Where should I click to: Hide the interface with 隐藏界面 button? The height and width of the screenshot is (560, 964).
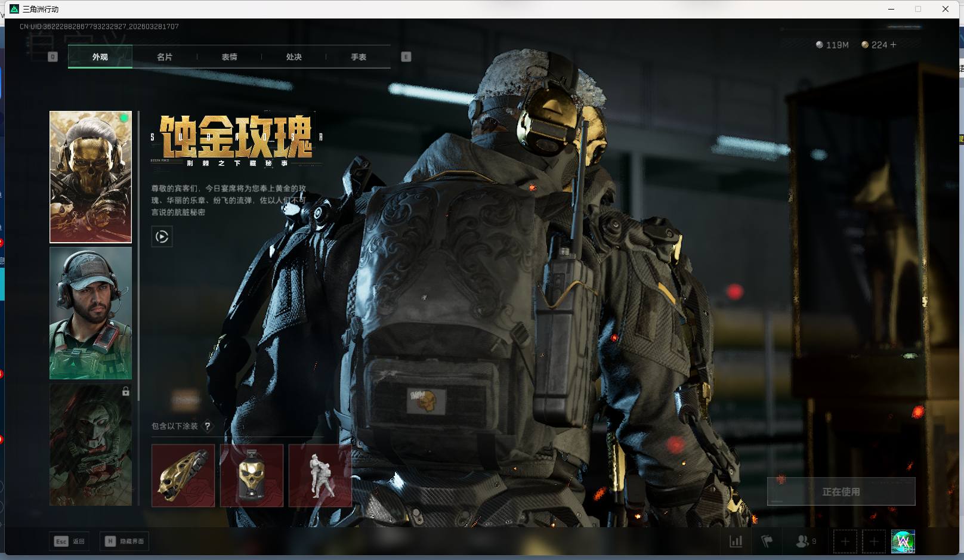point(125,541)
